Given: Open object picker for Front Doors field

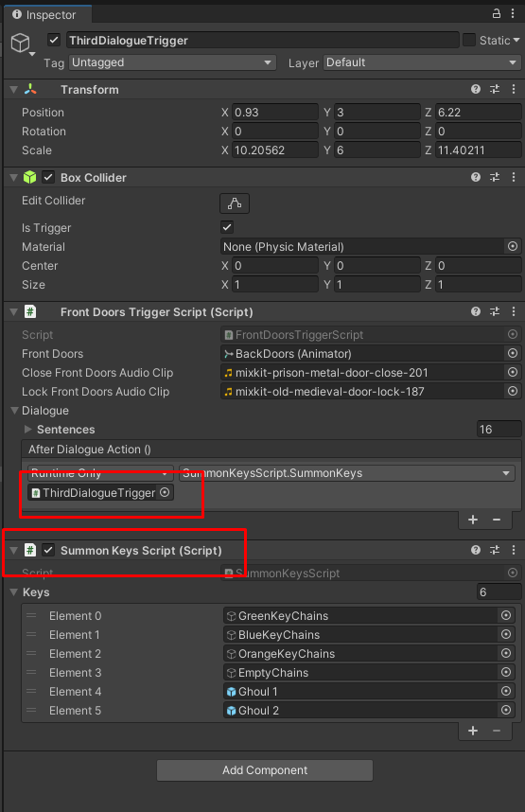Looking at the screenshot, I should pos(513,353).
